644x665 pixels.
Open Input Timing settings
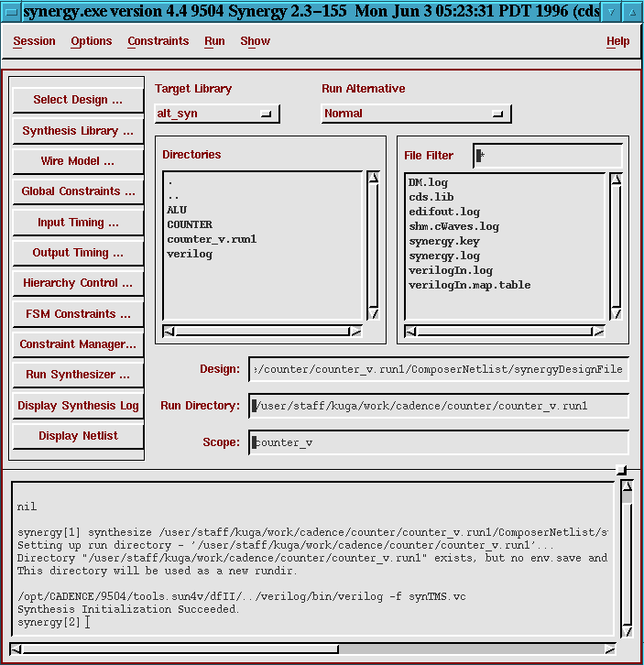[78, 223]
